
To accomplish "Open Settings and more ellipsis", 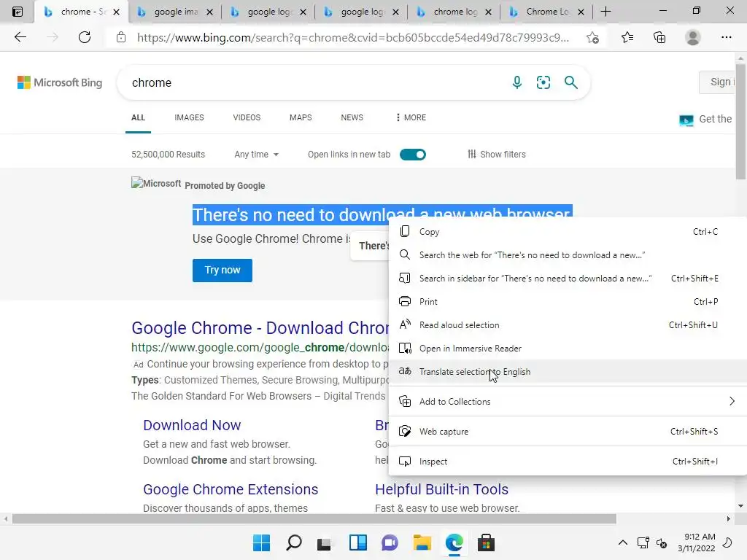I will [726, 37].
